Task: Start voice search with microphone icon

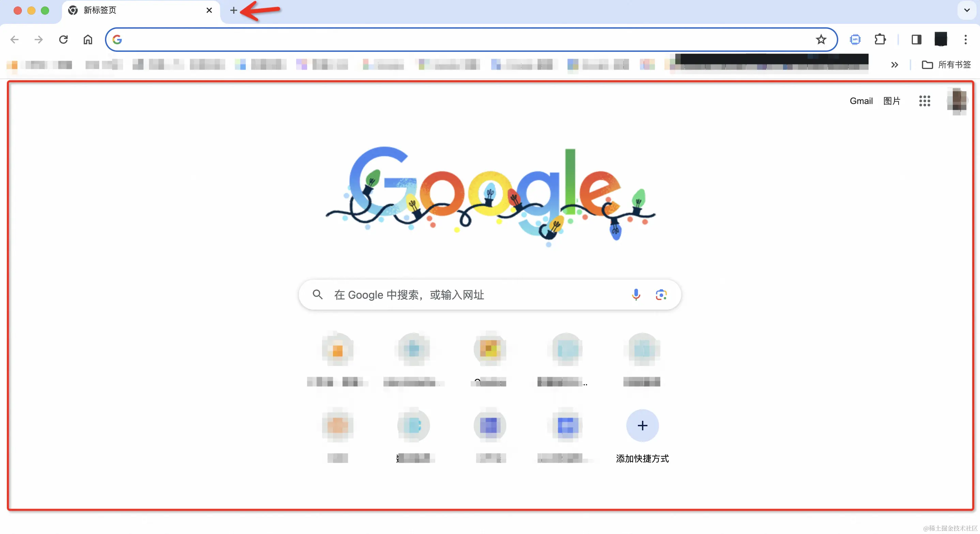Action: 636,295
